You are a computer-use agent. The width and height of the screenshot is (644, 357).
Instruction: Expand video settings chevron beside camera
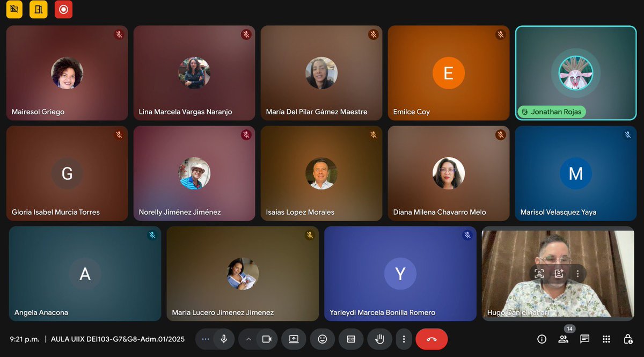(x=248, y=339)
